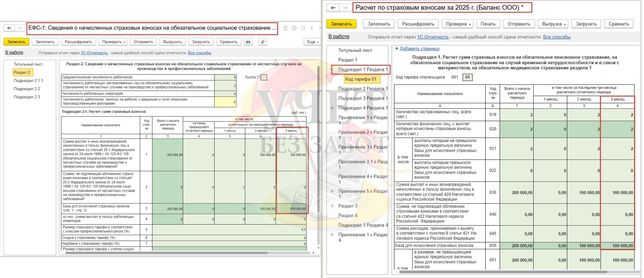
Task: Click the green plus icon next to Добавить страницу
Action: (x=397, y=49)
